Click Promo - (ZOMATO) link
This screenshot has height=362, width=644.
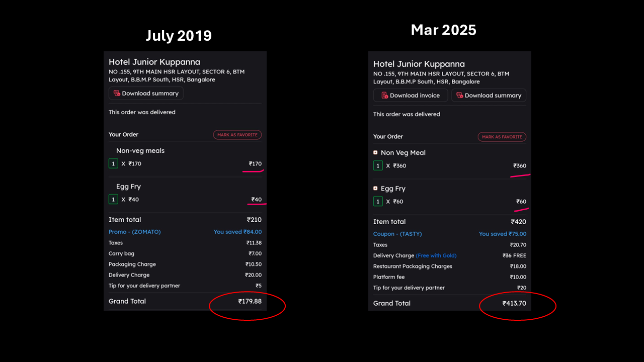click(135, 232)
